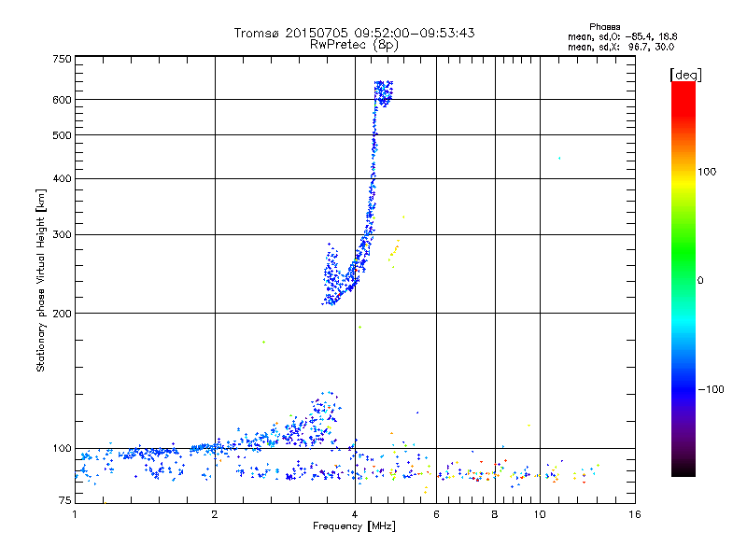The height and width of the screenshot is (560, 747).
Task: Click the x-axis label '8'
Action: click(495, 514)
